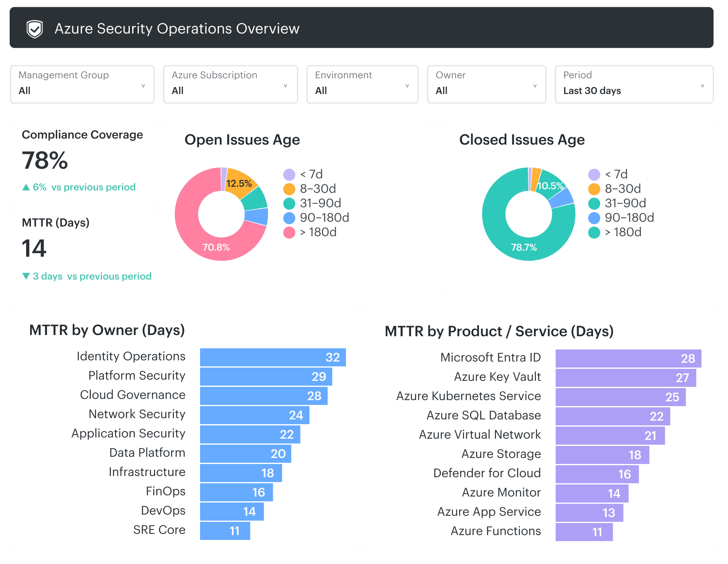This screenshot has height=564, width=728.
Task: Click the DevOps bar showing 14
Action: pos(232,511)
